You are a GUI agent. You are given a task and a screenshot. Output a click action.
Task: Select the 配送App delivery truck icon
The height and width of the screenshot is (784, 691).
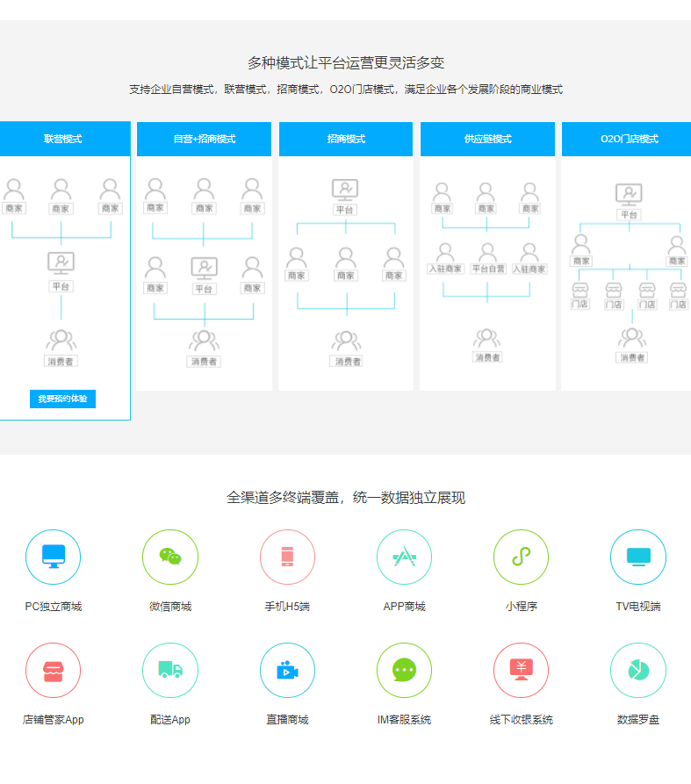(170, 671)
